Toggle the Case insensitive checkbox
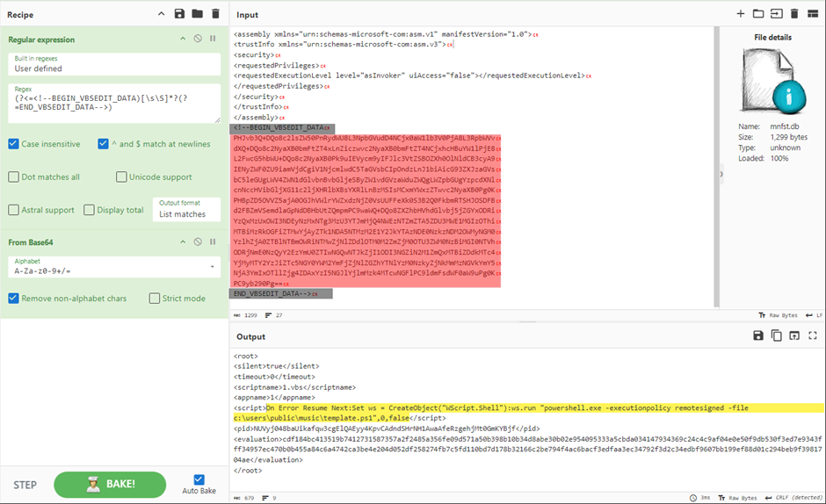This screenshot has height=504, width=826. 14,144
